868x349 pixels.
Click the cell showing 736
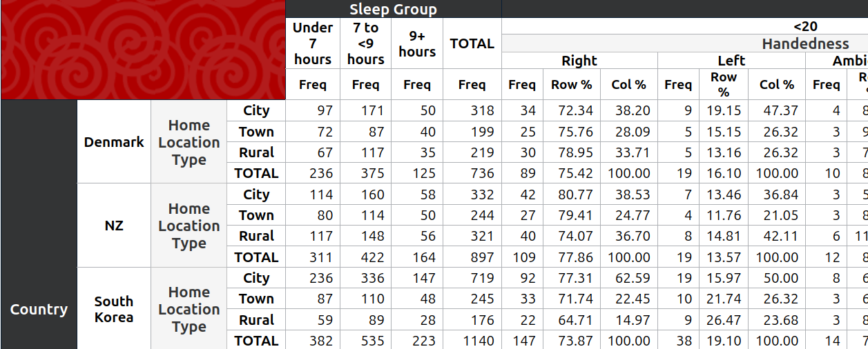pos(472,173)
